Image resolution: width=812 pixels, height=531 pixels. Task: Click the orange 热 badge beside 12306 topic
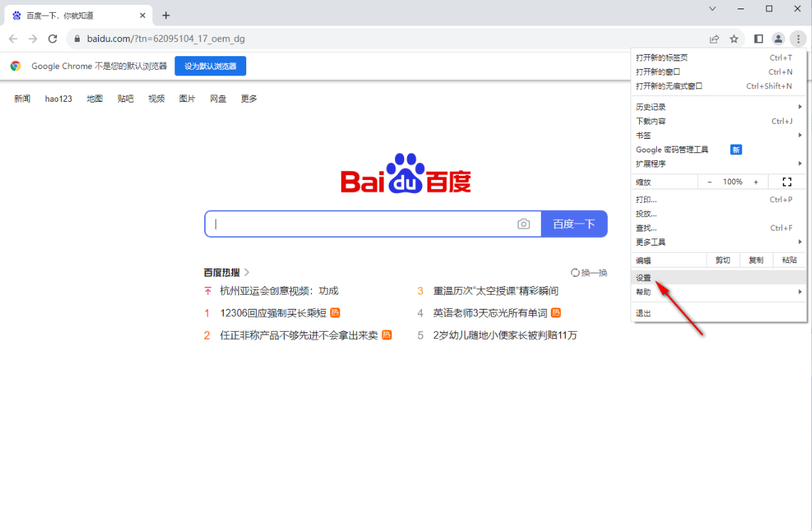click(335, 312)
